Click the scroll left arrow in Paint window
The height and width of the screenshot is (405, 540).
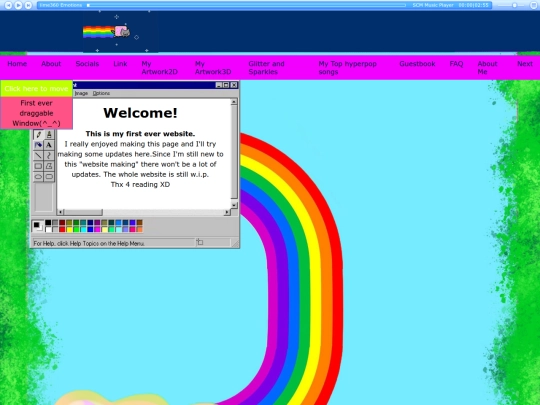click(60, 212)
